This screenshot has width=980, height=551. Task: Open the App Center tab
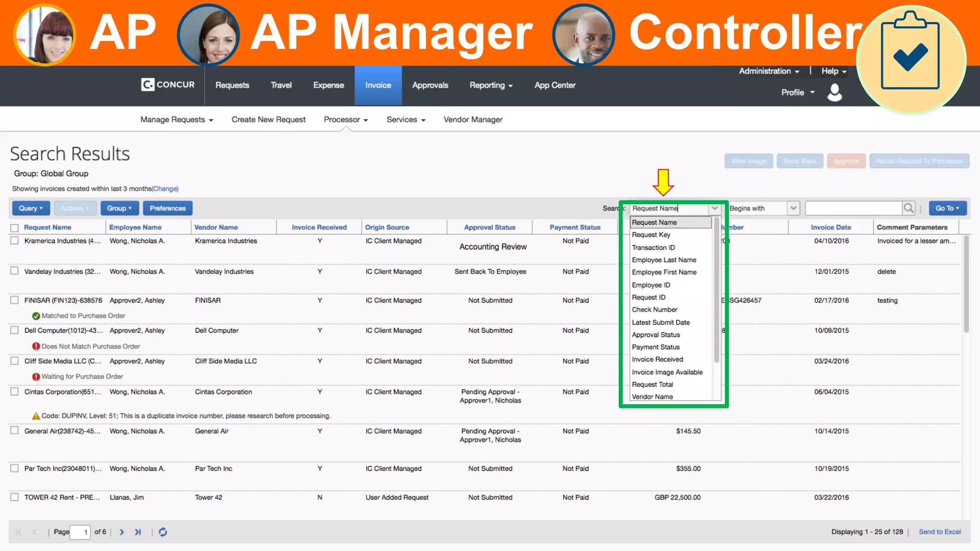pos(555,85)
